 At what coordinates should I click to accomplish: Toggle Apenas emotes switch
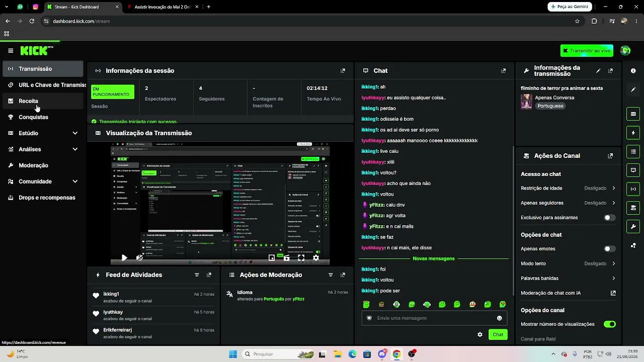pyautogui.click(x=609, y=249)
